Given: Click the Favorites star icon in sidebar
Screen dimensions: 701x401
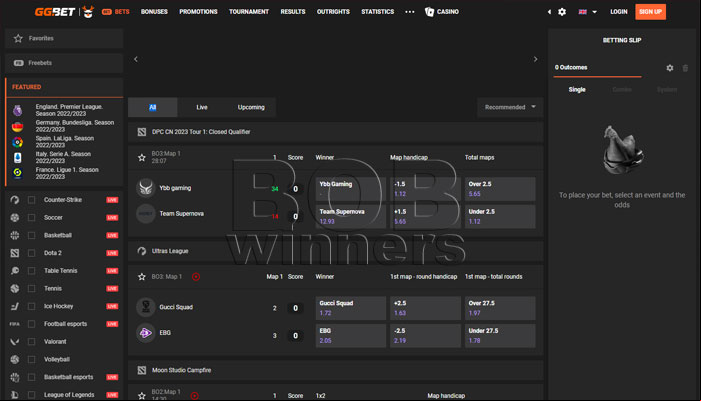Looking at the screenshot, I should coord(18,38).
